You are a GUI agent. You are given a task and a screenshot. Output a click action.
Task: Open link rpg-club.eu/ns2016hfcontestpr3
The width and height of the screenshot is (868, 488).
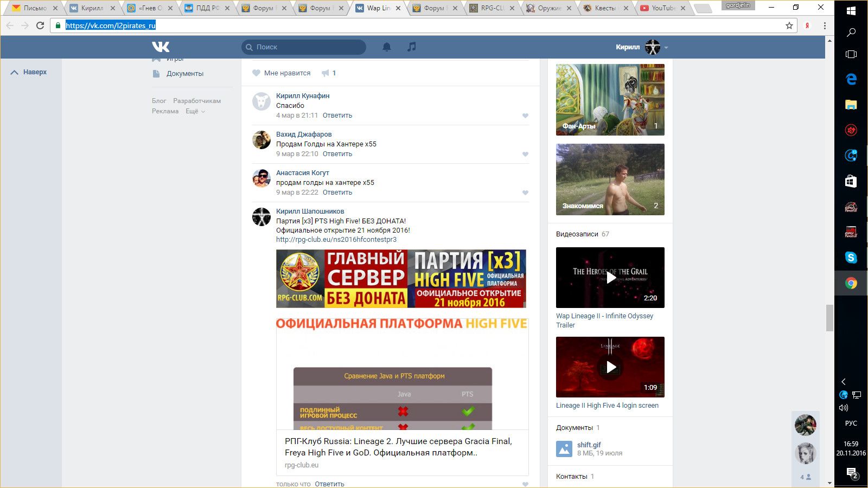(336, 240)
